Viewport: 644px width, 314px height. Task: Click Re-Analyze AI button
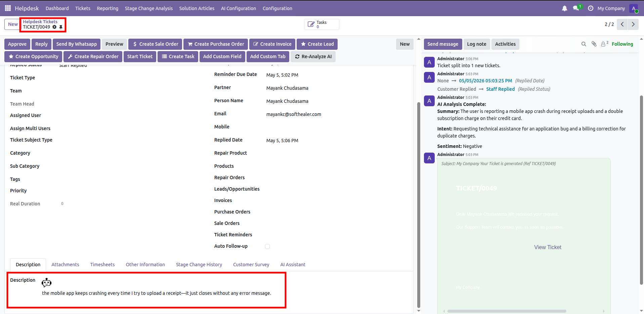pos(313,56)
